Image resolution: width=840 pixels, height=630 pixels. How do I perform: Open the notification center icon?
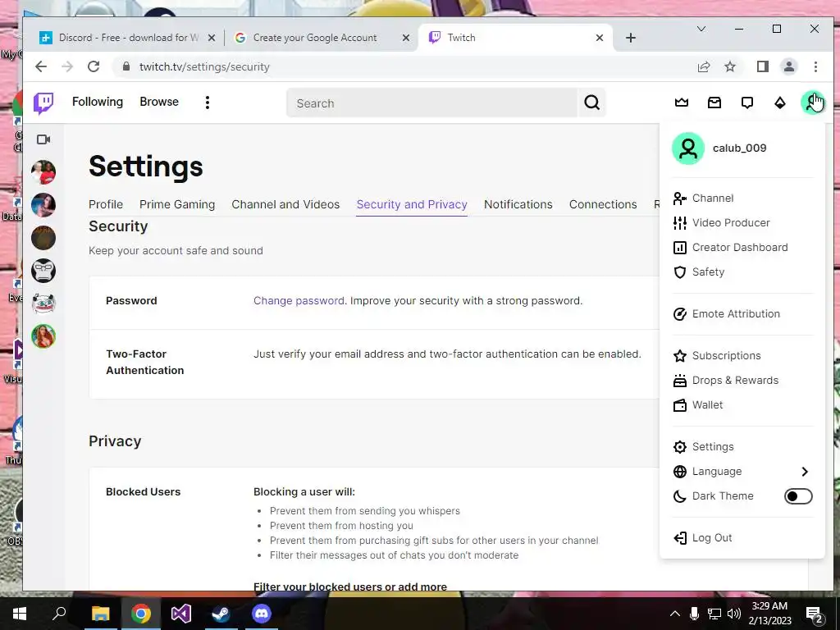[x=815, y=614]
